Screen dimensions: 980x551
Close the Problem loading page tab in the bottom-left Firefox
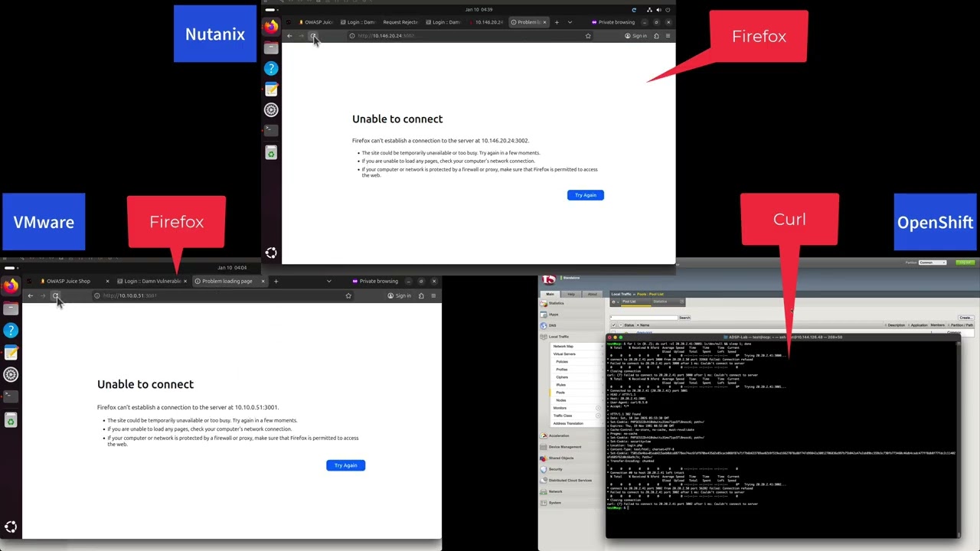click(x=263, y=281)
